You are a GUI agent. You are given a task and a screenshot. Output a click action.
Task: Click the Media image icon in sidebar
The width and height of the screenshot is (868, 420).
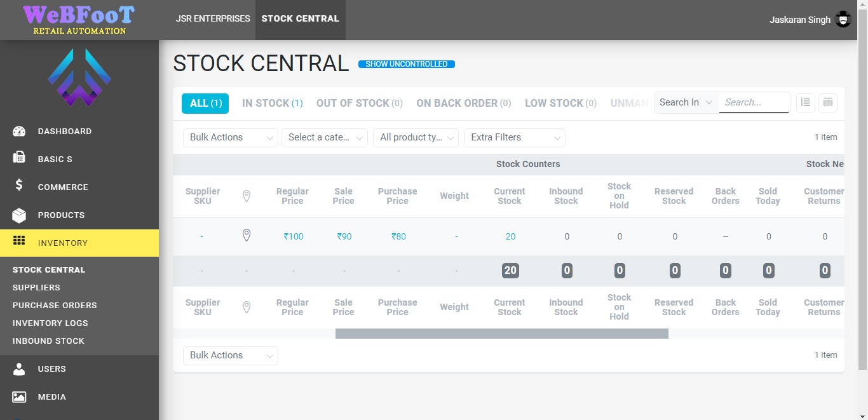(19, 397)
